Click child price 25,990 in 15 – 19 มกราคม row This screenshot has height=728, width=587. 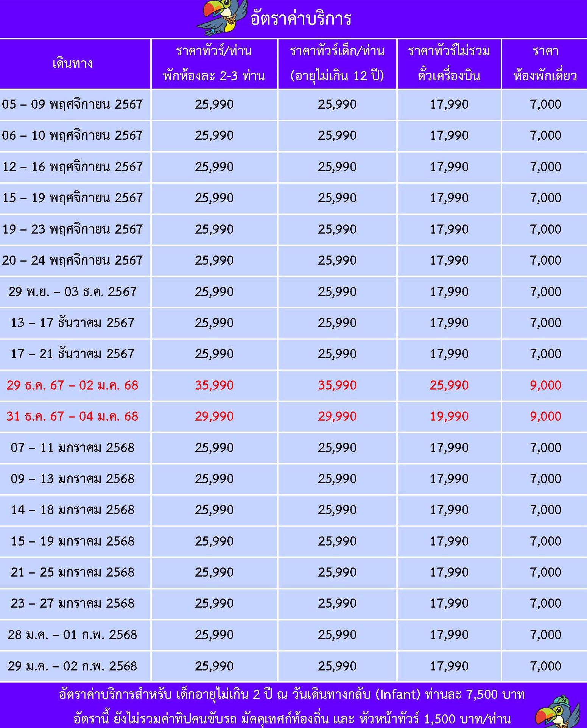point(337,541)
